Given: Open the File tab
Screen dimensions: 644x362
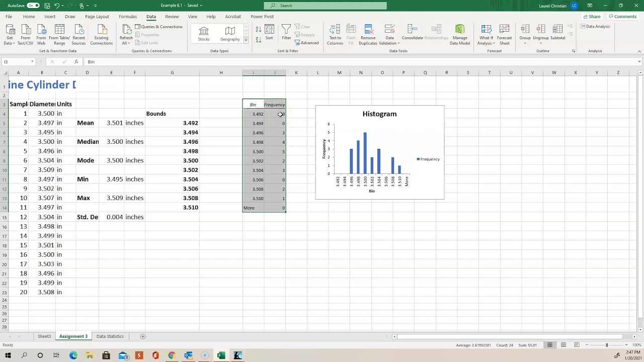Looking at the screenshot, I should (x=9, y=17).
